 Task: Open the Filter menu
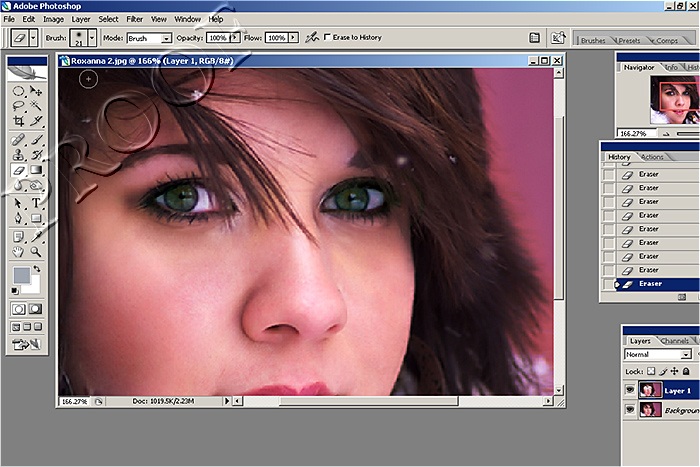tap(134, 19)
